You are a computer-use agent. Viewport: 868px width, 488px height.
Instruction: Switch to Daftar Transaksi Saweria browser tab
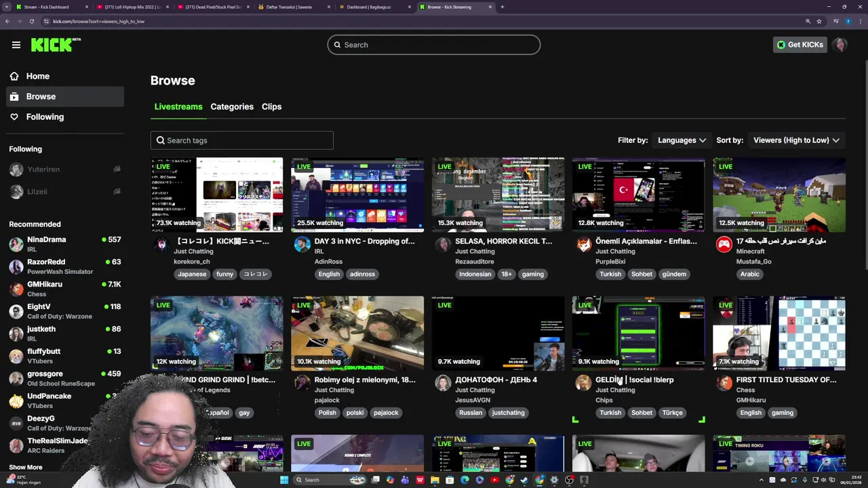coord(294,7)
